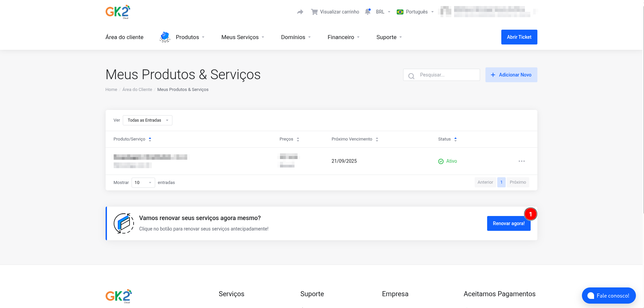Click the Produtos sticker icon
Viewport: 644px width, 308px height.
[x=165, y=37]
